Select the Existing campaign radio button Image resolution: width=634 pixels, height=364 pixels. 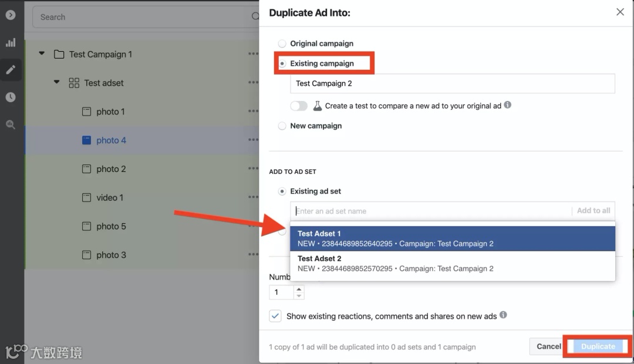tap(282, 63)
